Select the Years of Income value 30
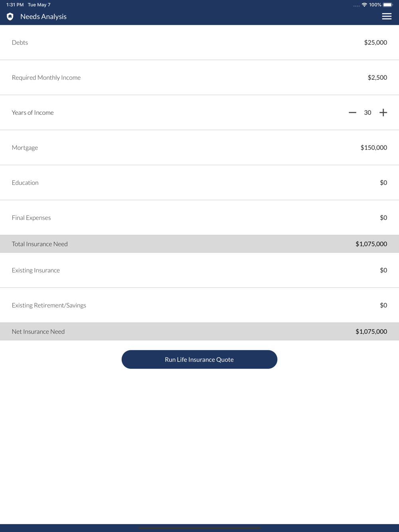Image resolution: width=399 pixels, height=532 pixels. [367, 112]
